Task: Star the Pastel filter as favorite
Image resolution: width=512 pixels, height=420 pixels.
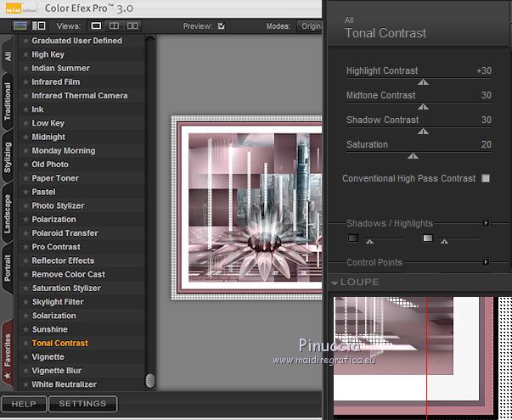Action: point(25,192)
